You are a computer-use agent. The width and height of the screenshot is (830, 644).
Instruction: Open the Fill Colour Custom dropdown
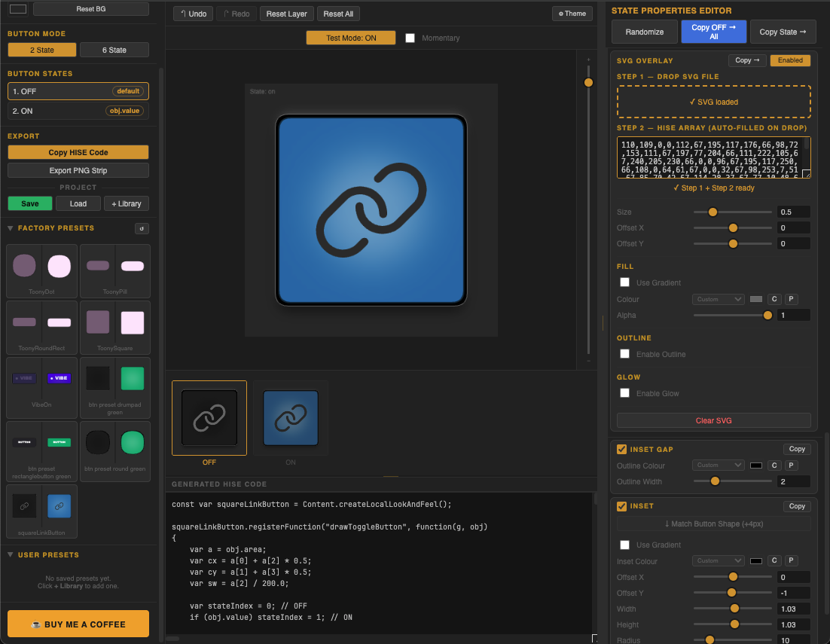point(719,300)
